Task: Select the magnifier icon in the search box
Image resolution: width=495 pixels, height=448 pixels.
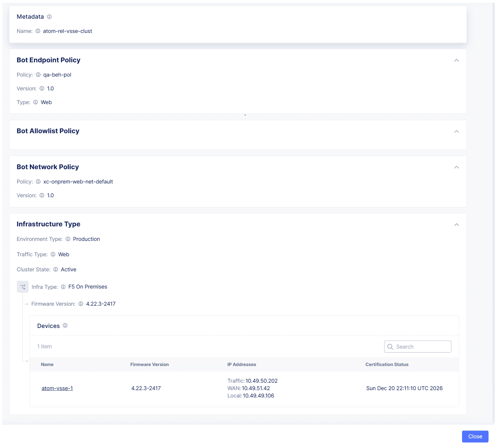Action: [x=390, y=346]
